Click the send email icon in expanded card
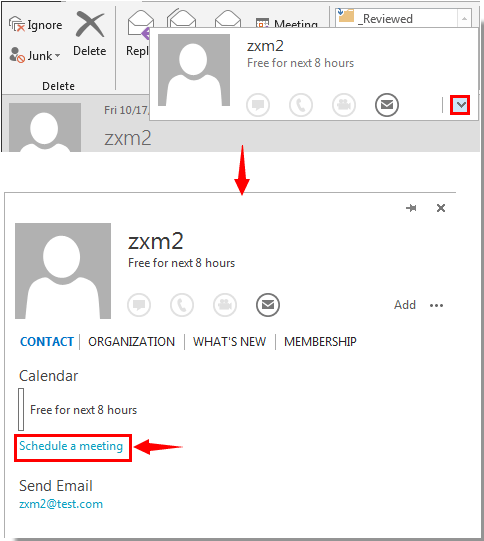Viewport: 484px width, 541px height. (268, 305)
